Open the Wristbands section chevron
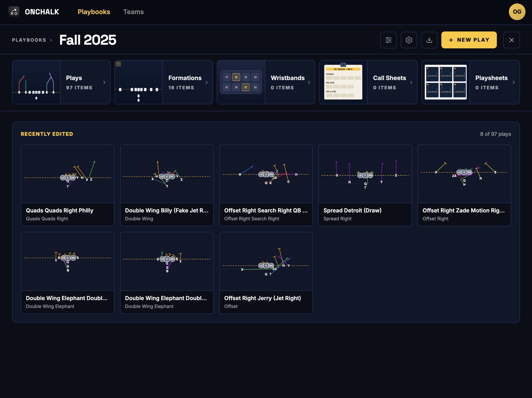 (309, 83)
